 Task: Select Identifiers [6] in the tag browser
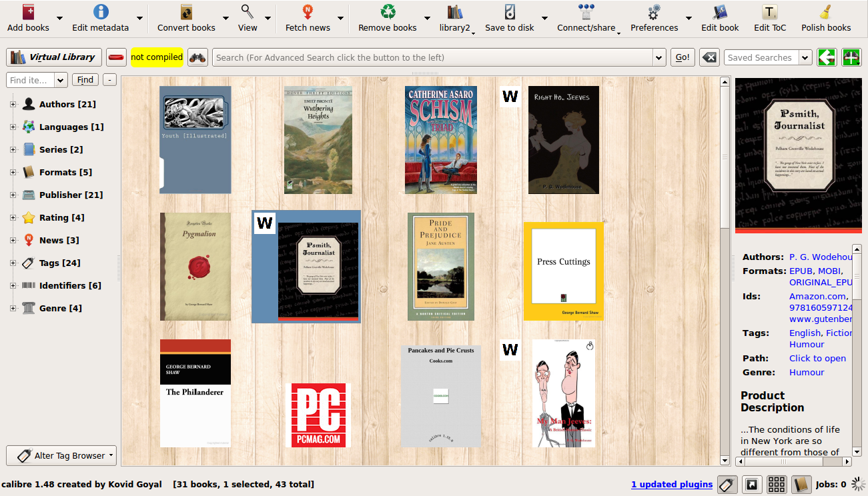point(70,285)
